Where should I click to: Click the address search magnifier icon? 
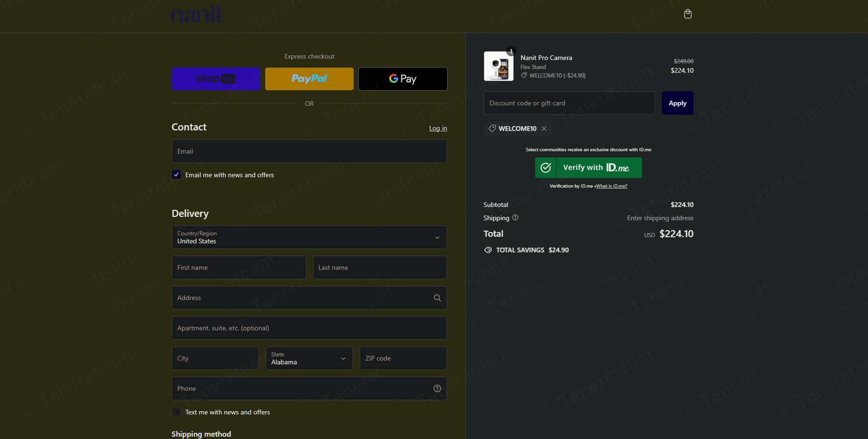pyautogui.click(x=437, y=298)
